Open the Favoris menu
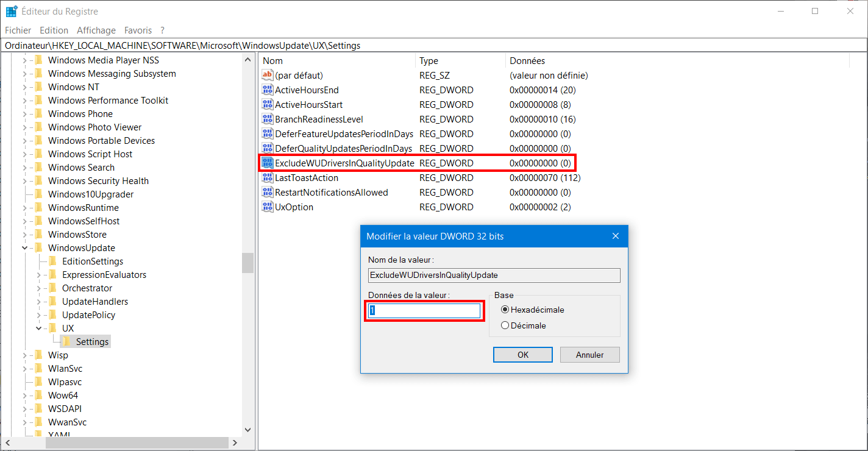This screenshot has height=451, width=868. click(138, 30)
